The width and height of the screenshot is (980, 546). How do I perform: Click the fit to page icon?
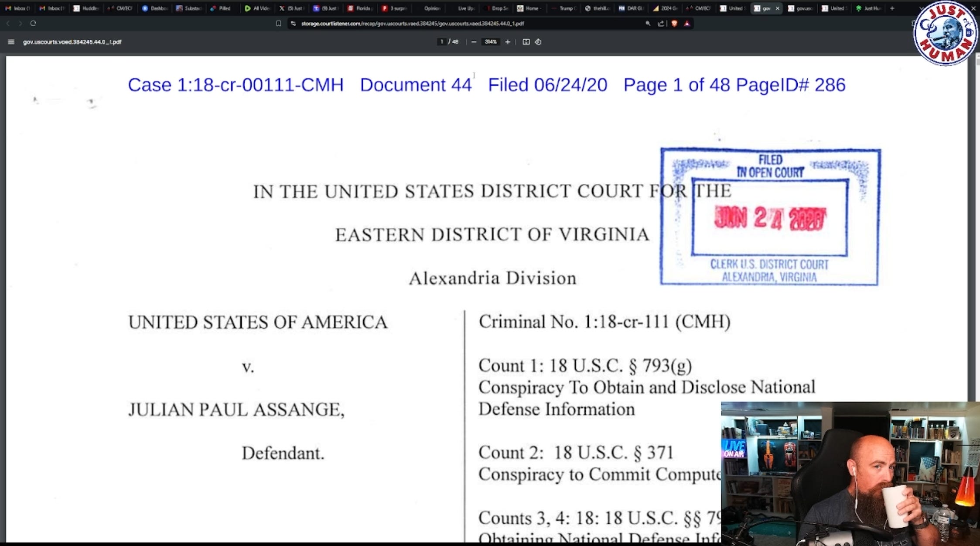pyautogui.click(x=526, y=42)
